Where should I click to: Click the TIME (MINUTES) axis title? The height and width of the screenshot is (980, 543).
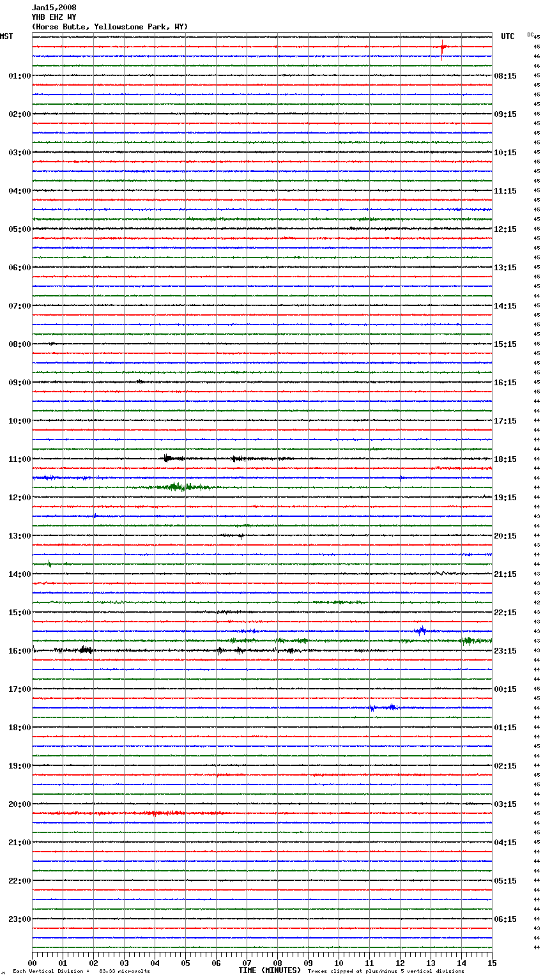pyautogui.click(x=270, y=970)
